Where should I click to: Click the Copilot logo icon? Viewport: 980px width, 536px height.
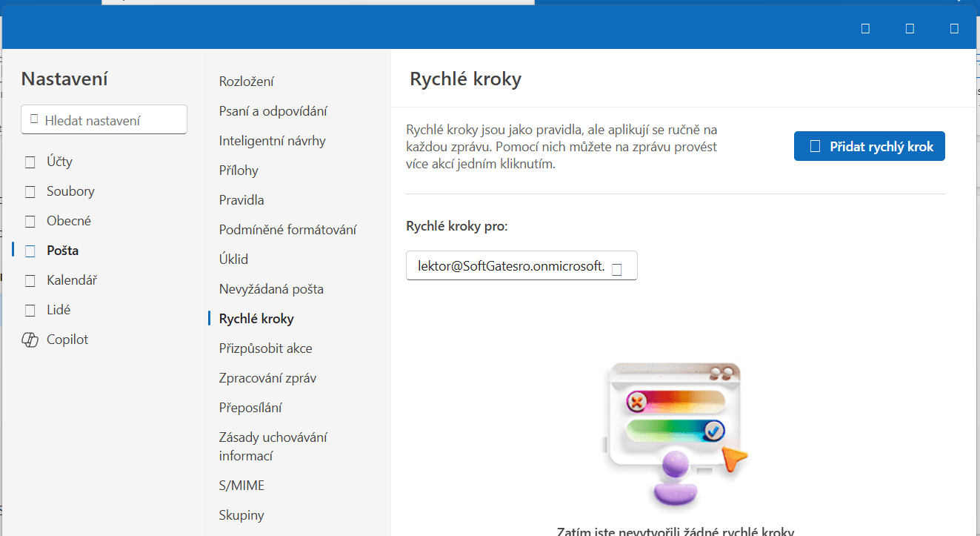(30, 340)
